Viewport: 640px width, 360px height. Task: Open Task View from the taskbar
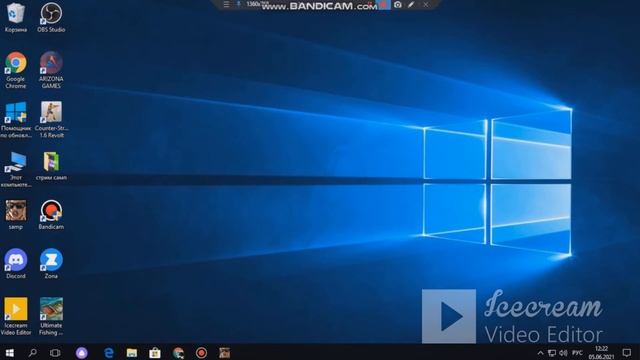[55, 353]
